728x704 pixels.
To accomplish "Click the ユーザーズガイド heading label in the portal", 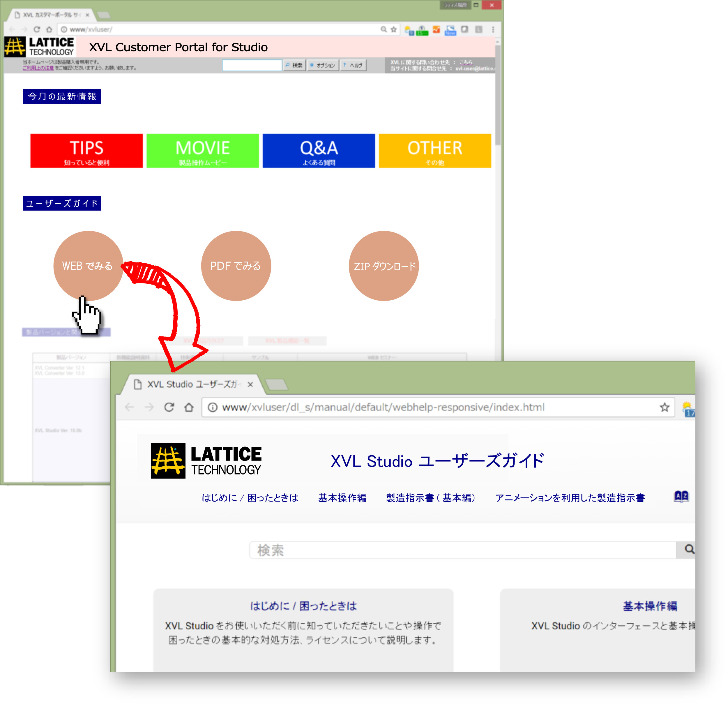I will [62, 204].
